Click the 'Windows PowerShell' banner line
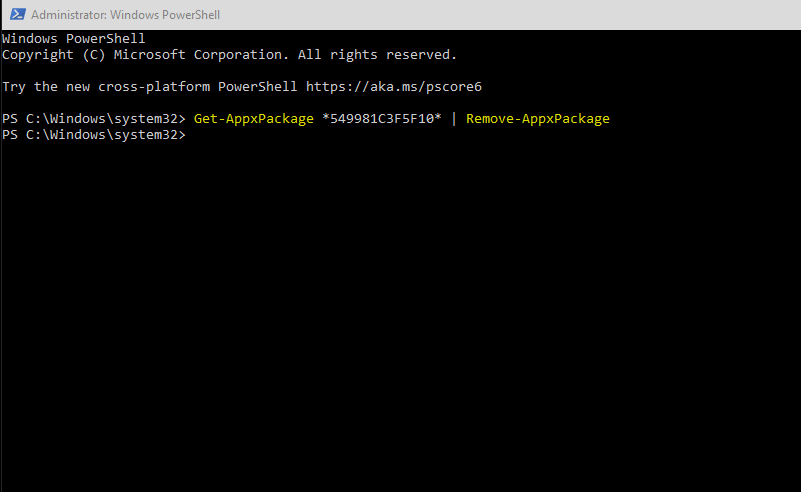 pyautogui.click(x=74, y=38)
